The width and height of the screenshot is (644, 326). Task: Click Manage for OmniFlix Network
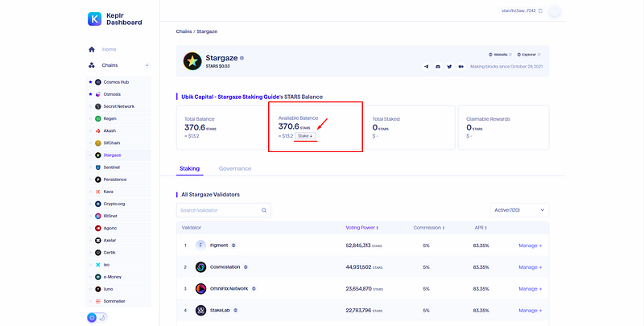click(x=530, y=289)
